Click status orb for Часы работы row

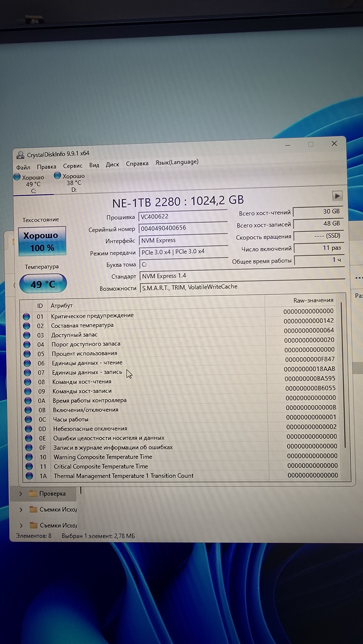pyautogui.click(x=28, y=420)
